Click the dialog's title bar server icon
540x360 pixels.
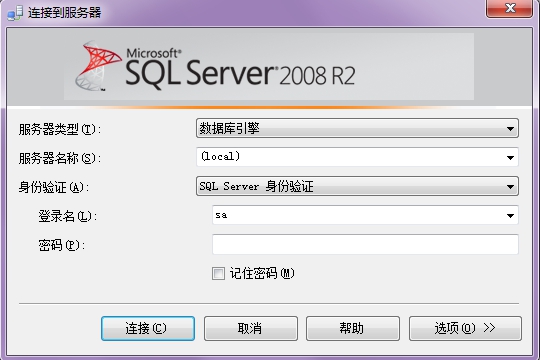point(15,13)
